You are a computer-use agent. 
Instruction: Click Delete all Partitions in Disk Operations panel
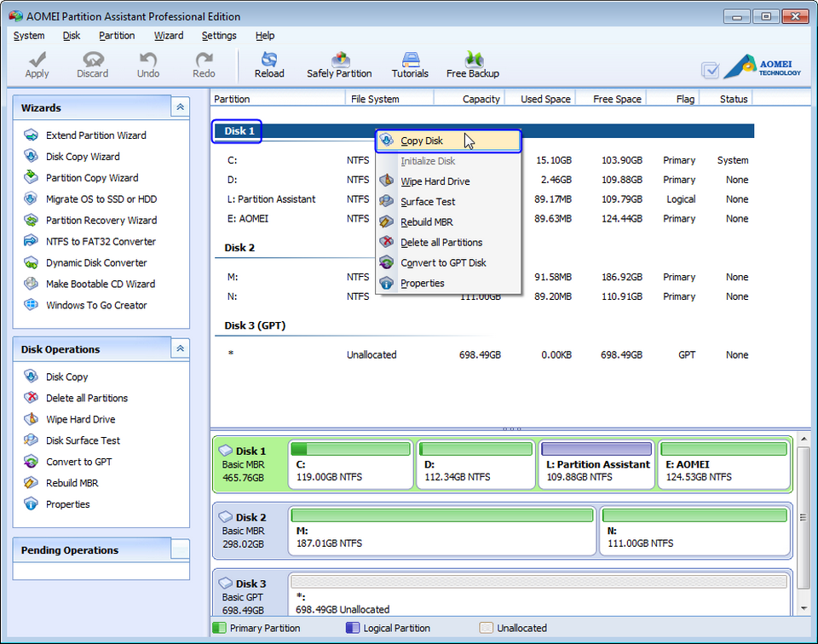point(76,398)
